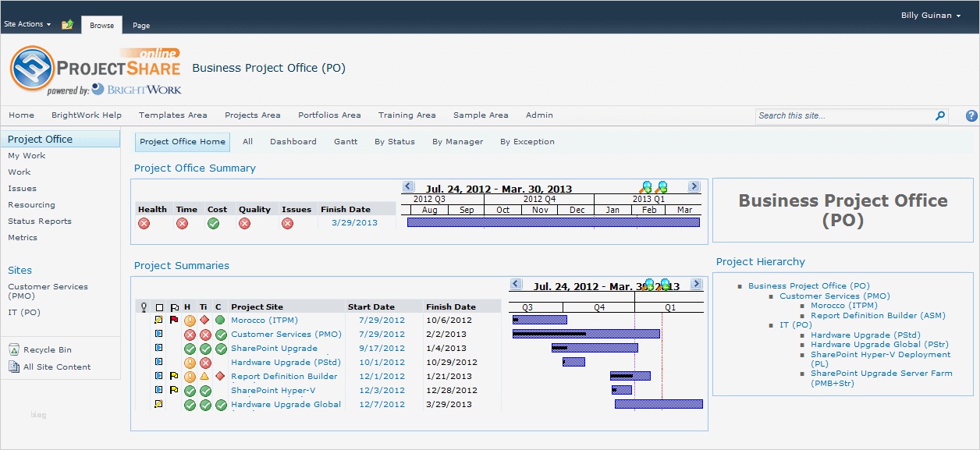Open the Site Actions dropdown

click(27, 24)
